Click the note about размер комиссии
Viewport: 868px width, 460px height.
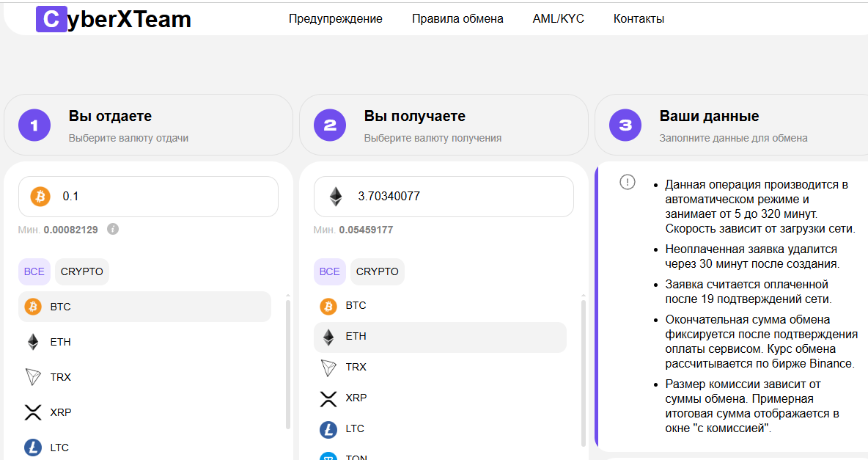pos(752,406)
